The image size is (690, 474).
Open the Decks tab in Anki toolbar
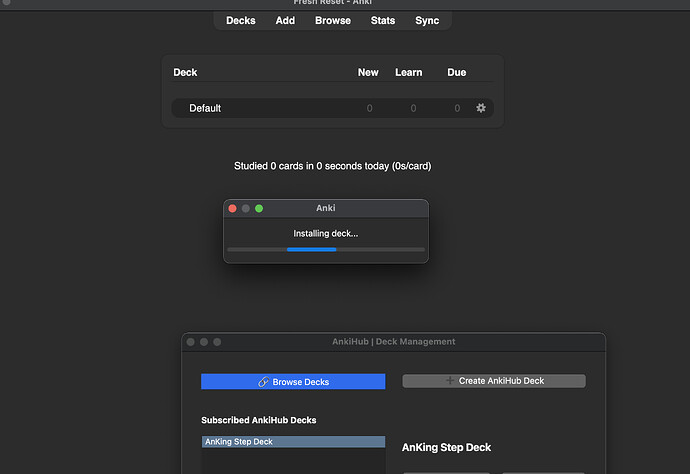(241, 21)
